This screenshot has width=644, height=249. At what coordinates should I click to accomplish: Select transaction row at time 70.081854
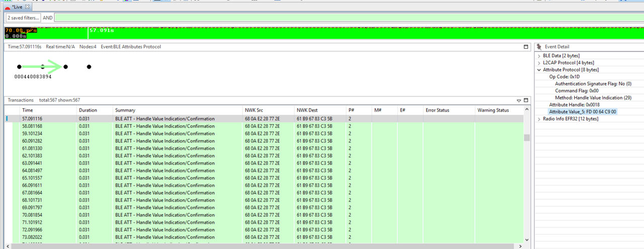click(x=264, y=215)
